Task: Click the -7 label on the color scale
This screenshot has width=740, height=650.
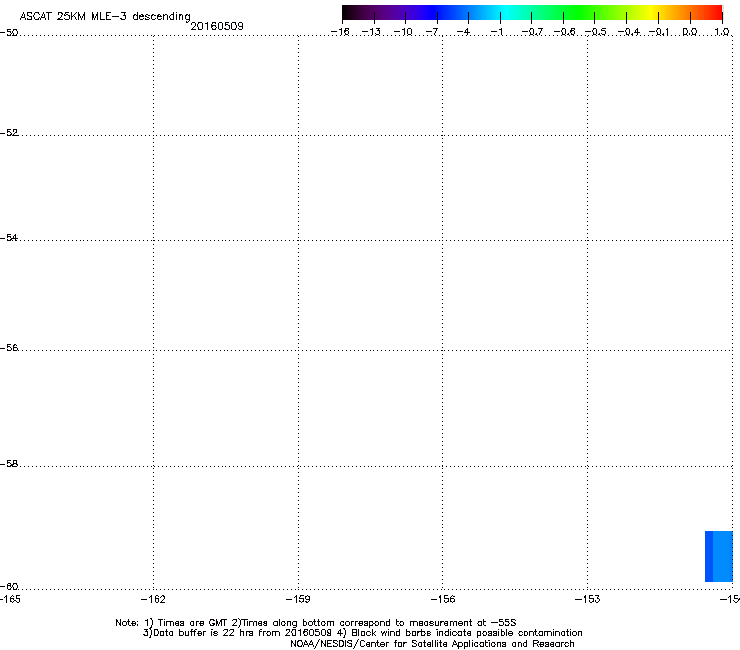Action: coord(433,32)
